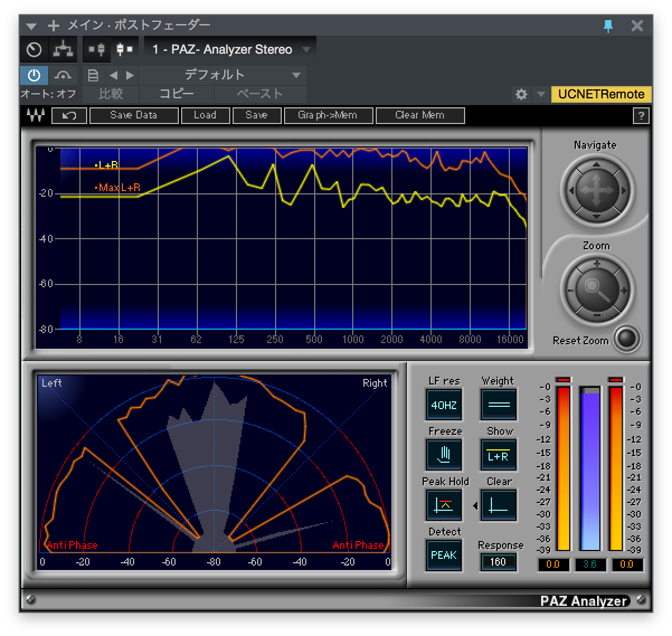Toggle the plugin power bypass button

[34, 75]
